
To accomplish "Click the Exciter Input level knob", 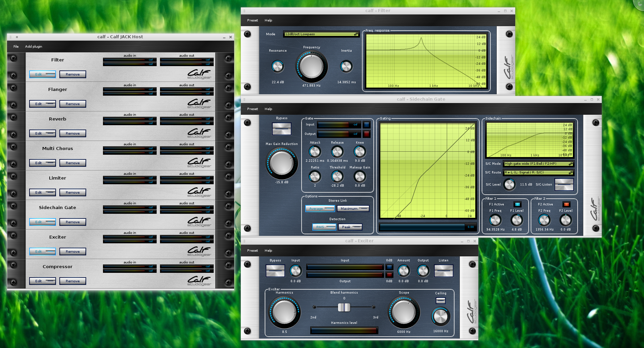I will pyautogui.click(x=296, y=271).
